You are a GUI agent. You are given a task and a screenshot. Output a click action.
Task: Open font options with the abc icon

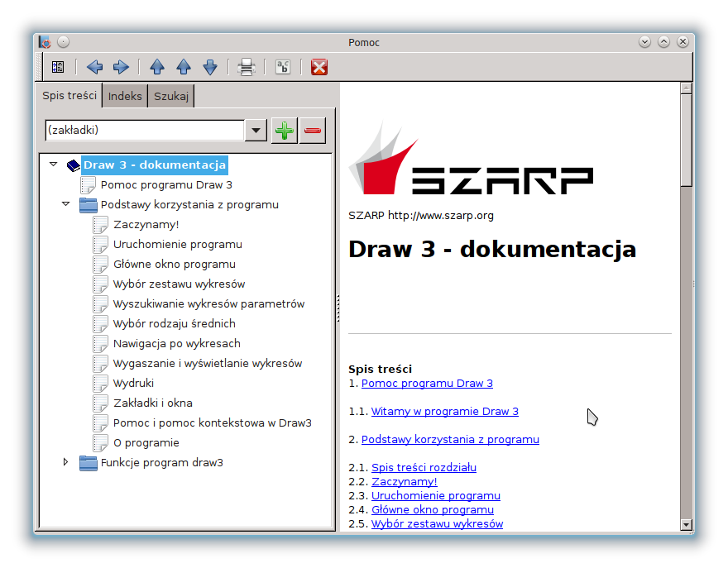tap(283, 67)
